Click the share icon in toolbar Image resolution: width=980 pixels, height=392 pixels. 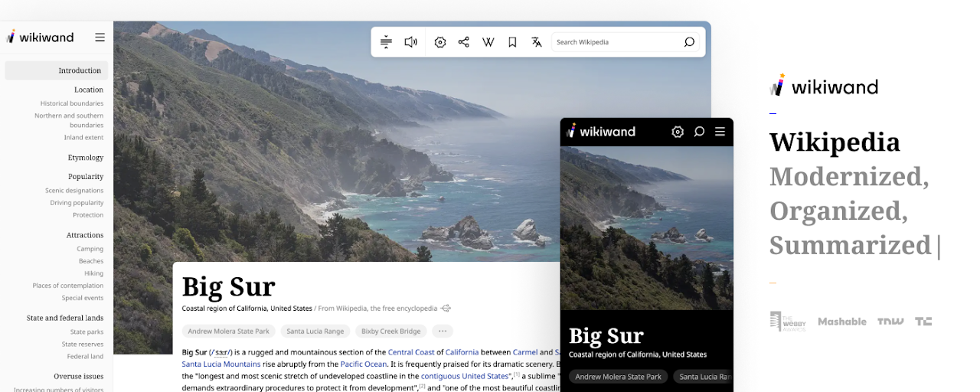(x=463, y=42)
